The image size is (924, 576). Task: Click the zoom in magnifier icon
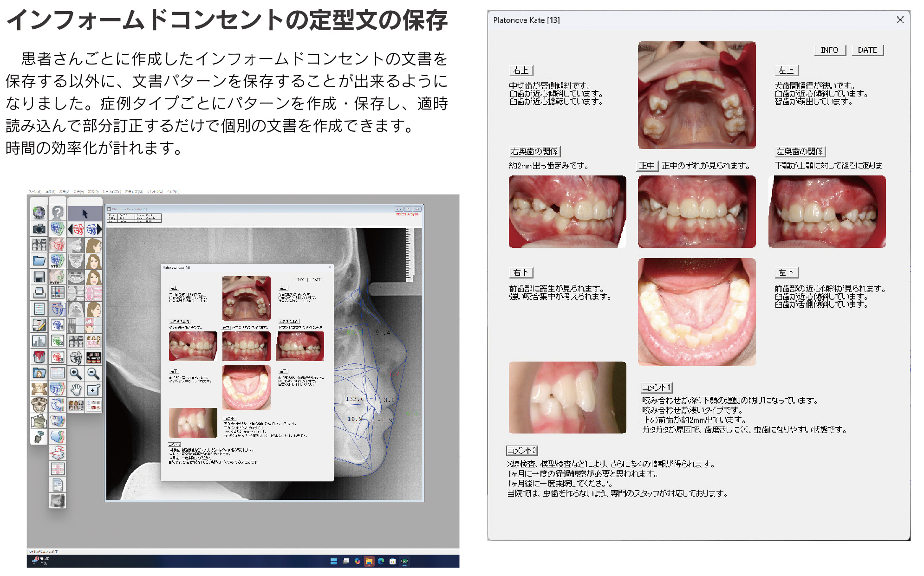[76, 373]
